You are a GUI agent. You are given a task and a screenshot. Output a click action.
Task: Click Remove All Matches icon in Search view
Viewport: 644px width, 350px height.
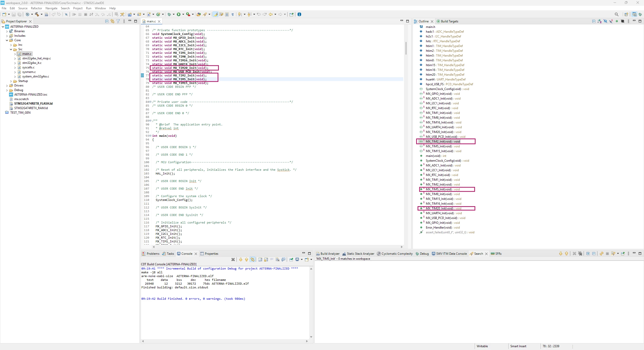click(580, 254)
